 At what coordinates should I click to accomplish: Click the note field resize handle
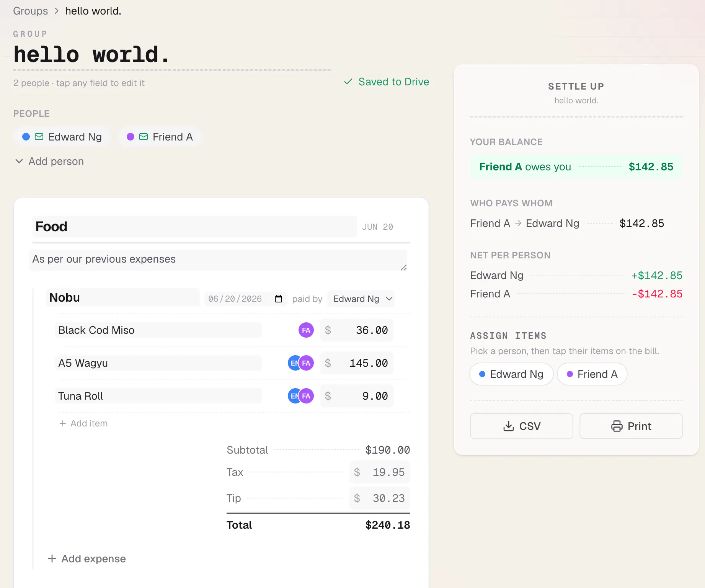click(404, 268)
